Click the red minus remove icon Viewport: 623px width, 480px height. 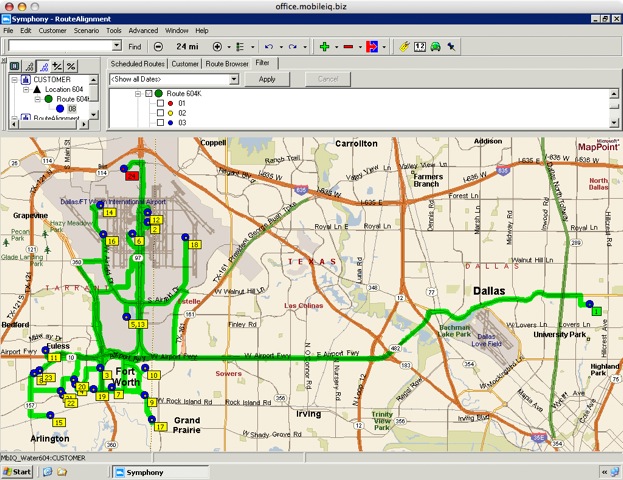[348, 47]
